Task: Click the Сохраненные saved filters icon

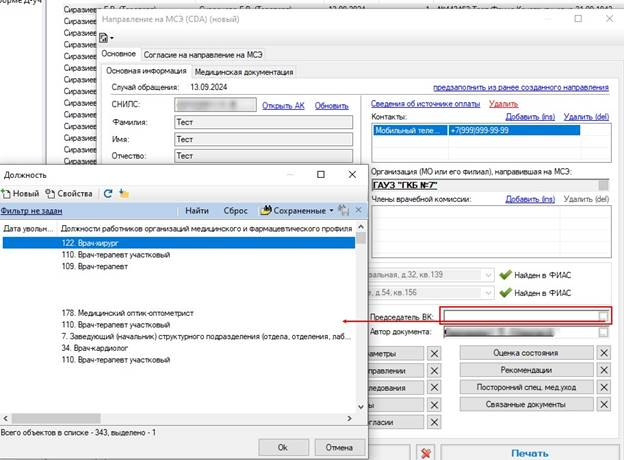Action: coord(265,211)
